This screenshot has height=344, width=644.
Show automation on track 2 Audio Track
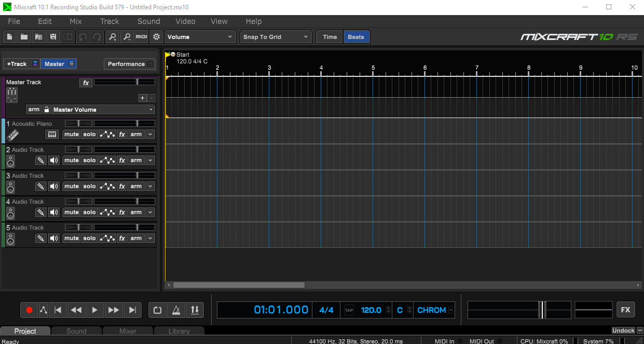point(107,161)
